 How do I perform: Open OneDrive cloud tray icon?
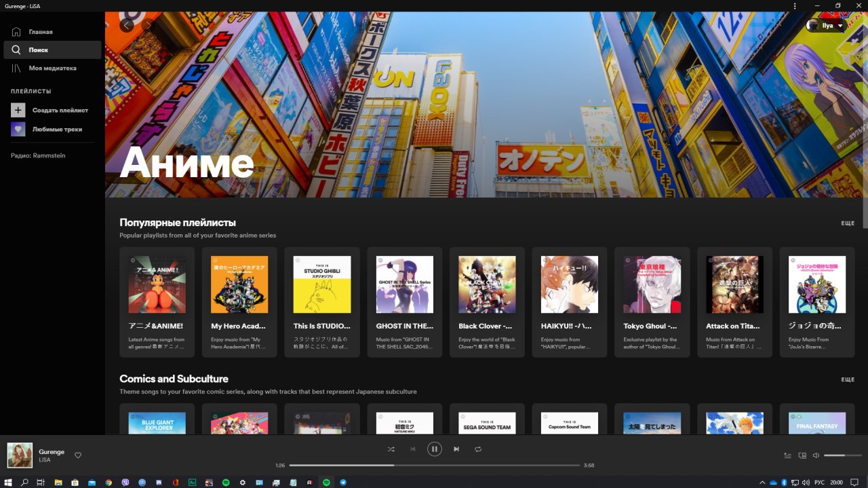(x=773, y=482)
